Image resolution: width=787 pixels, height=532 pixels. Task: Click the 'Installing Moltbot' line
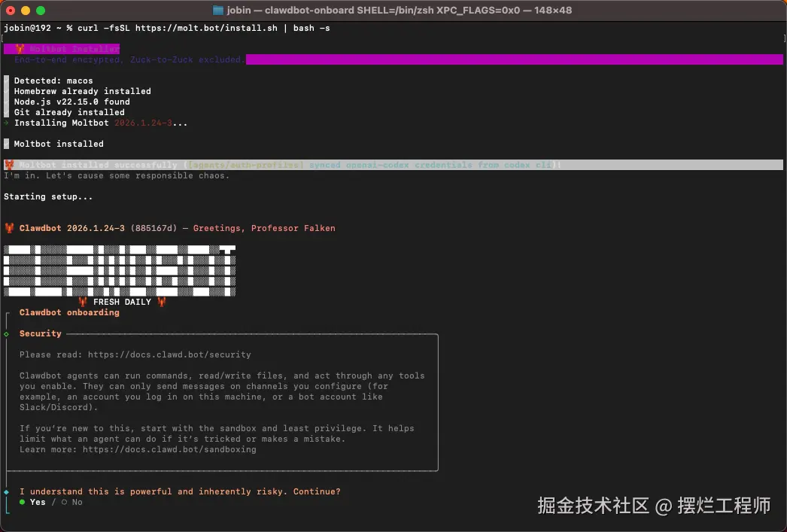pos(100,123)
